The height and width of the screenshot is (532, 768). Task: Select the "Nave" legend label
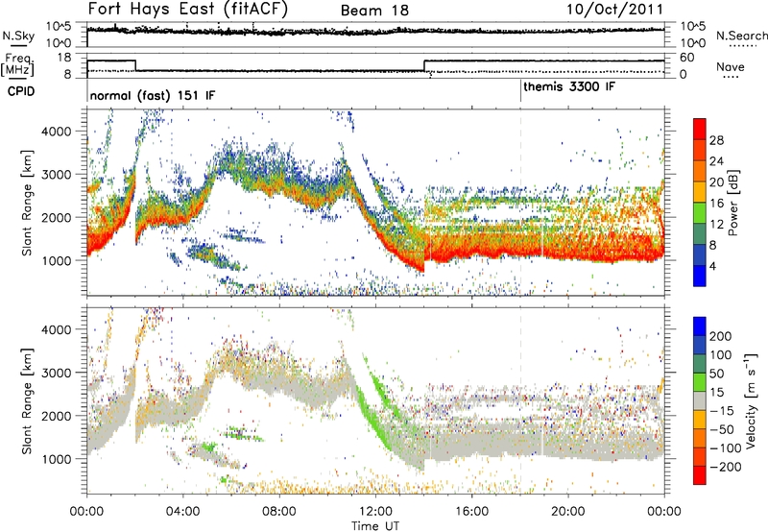click(730, 67)
